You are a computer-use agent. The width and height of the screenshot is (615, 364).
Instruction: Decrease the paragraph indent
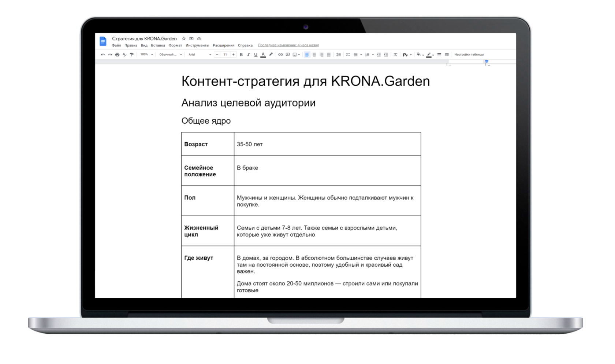(x=379, y=55)
